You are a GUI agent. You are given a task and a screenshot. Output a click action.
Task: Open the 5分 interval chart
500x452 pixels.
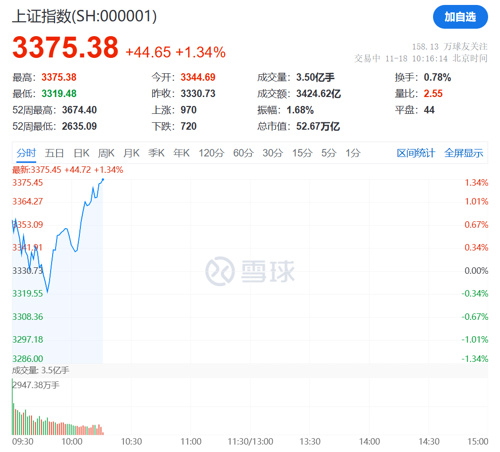[329, 153]
